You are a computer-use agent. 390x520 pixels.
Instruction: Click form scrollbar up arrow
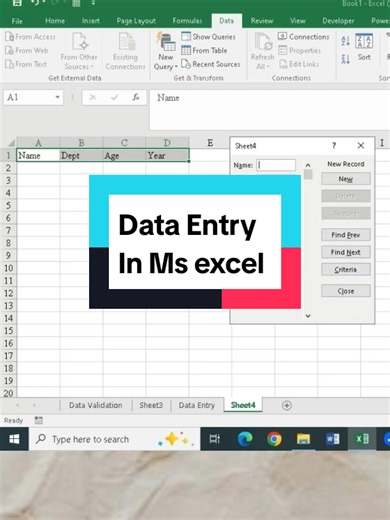308,165
